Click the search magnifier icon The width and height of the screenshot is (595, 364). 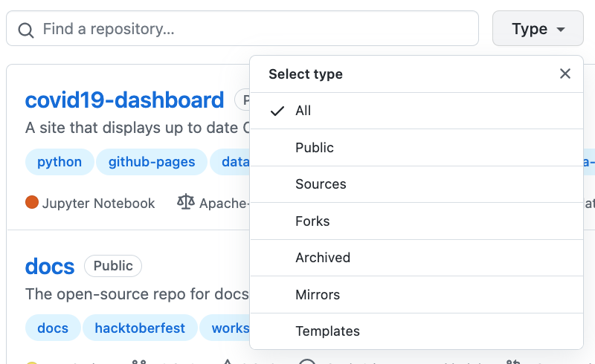click(26, 30)
